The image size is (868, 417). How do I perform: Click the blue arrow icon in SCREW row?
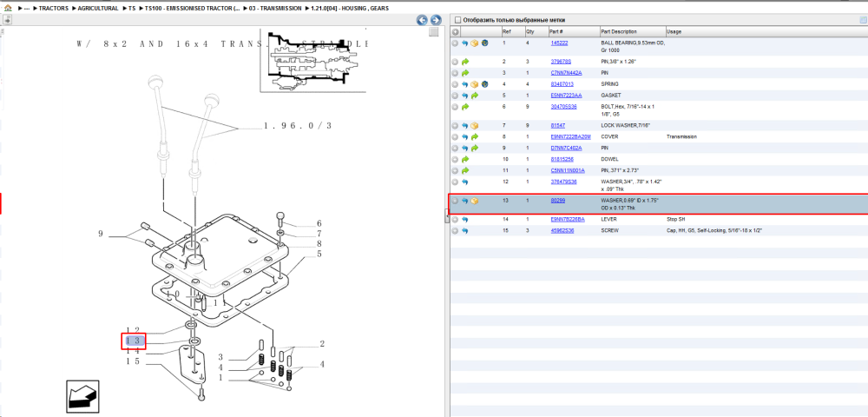[x=465, y=230]
